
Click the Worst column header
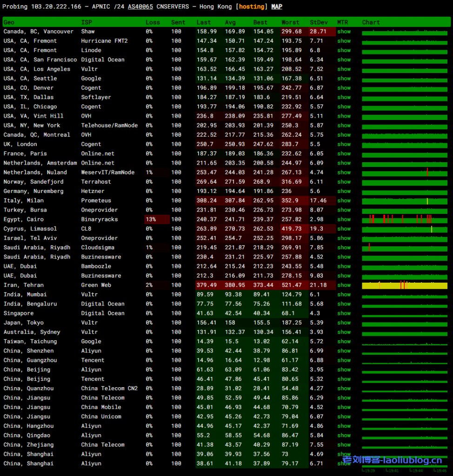[x=290, y=22]
